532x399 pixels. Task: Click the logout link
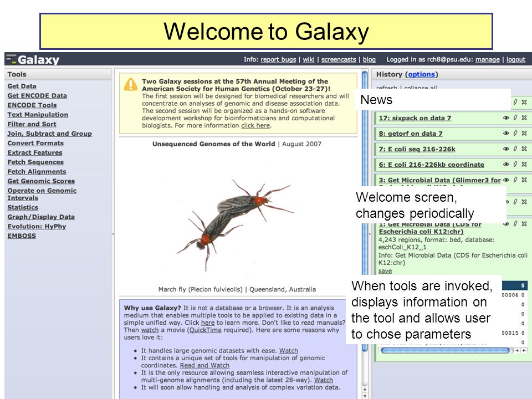(516, 60)
